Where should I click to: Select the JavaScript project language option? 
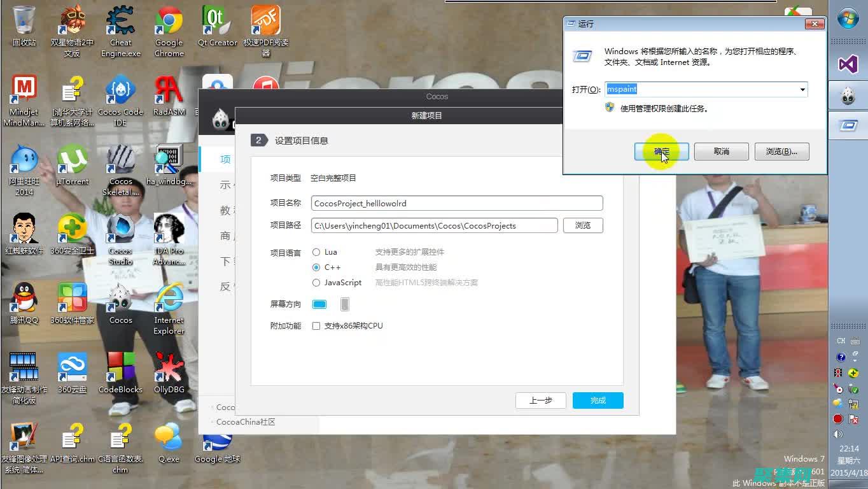click(316, 282)
